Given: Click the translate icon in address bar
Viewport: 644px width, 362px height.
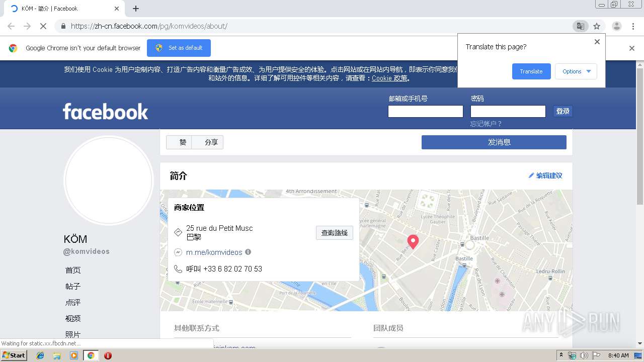Looking at the screenshot, I should pyautogui.click(x=580, y=26).
